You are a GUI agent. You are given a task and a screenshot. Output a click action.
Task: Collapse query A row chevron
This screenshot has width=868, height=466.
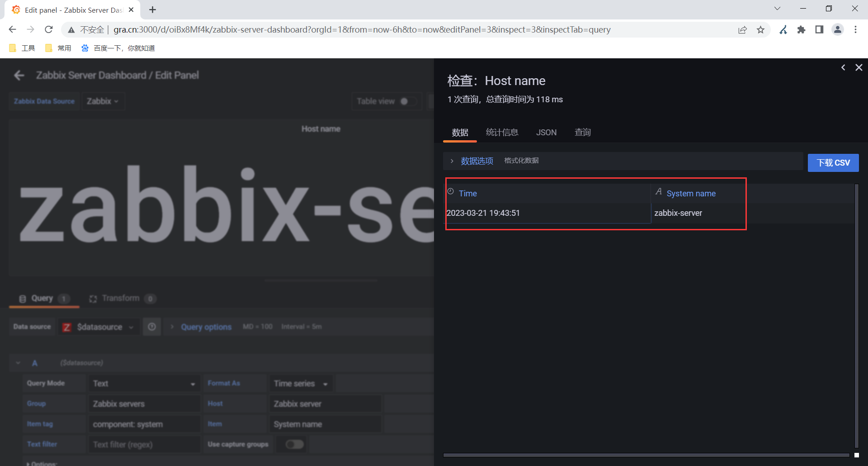[x=18, y=363]
